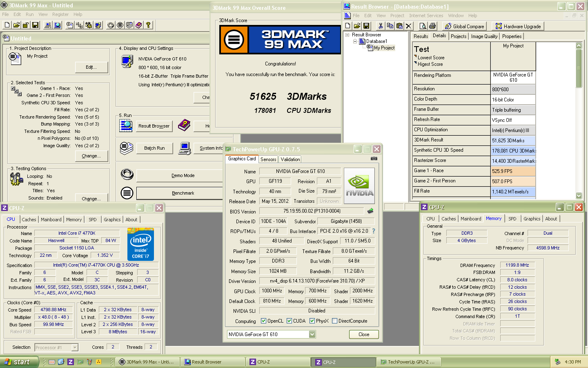Open Mainboard tab in left CPU-Z window
588x368 pixels.
point(51,220)
